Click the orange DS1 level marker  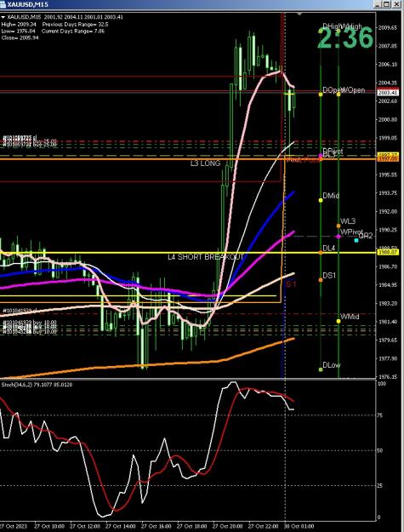click(x=321, y=280)
